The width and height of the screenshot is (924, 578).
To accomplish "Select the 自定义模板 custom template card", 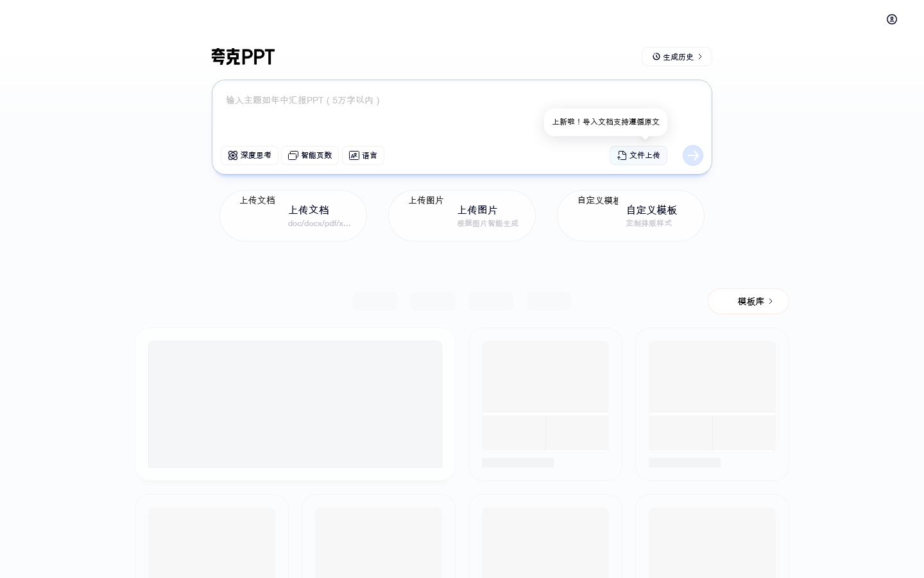I will click(x=631, y=216).
